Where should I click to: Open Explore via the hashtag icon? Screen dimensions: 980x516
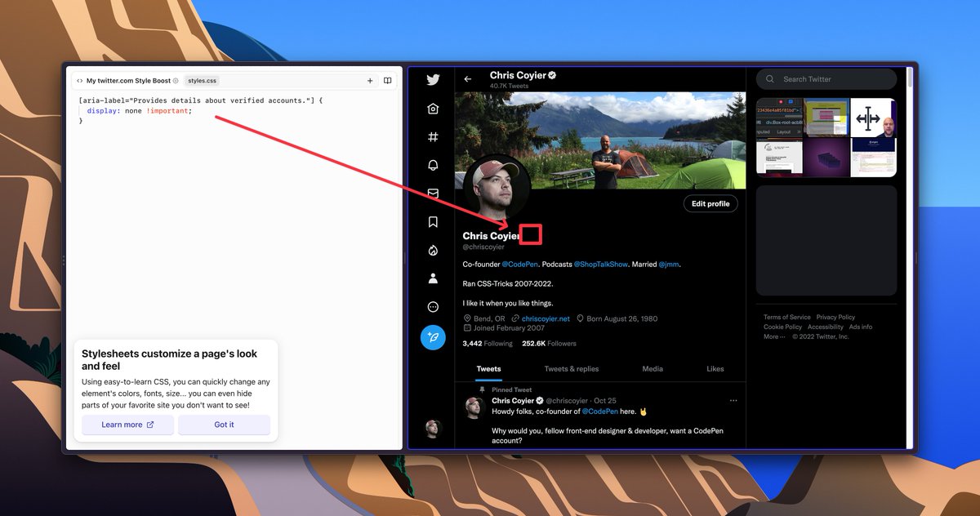(433, 136)
